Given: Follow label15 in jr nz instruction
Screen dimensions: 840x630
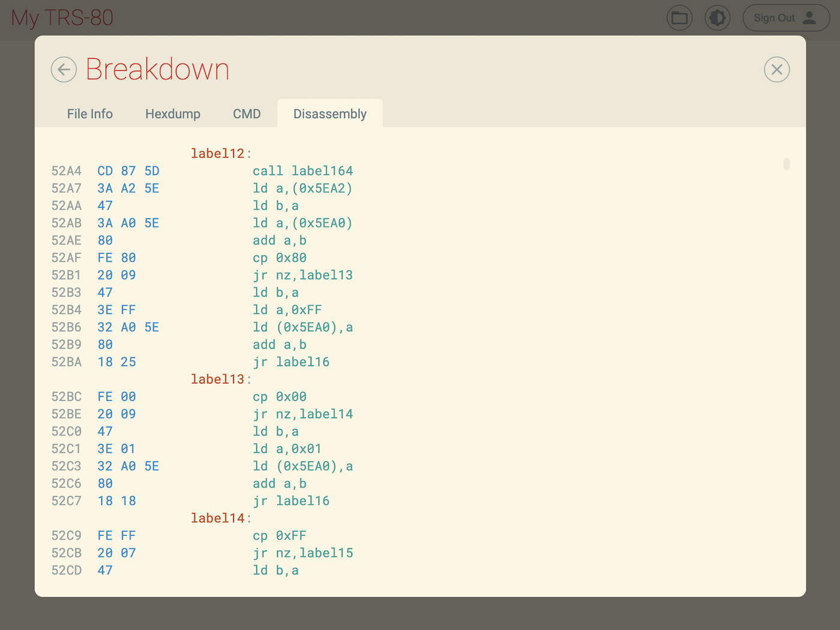Looking at the screenshot, I should pyautogui.click(x=326, y=553).
